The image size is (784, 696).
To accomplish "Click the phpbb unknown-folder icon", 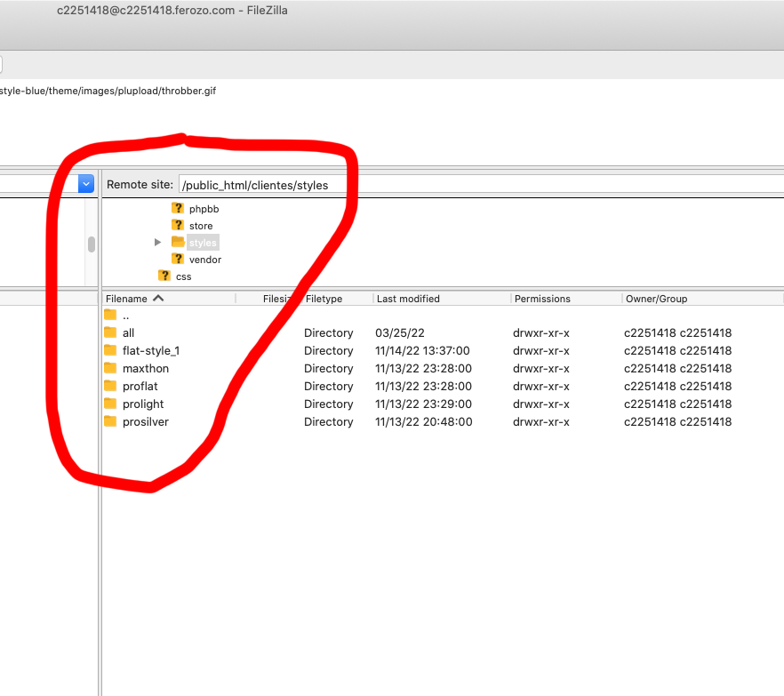I will tap(178, 208).
